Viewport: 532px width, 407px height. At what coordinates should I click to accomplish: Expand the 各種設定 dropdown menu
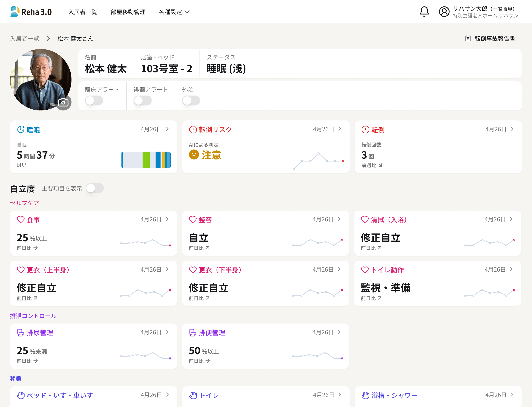[174, 12]
